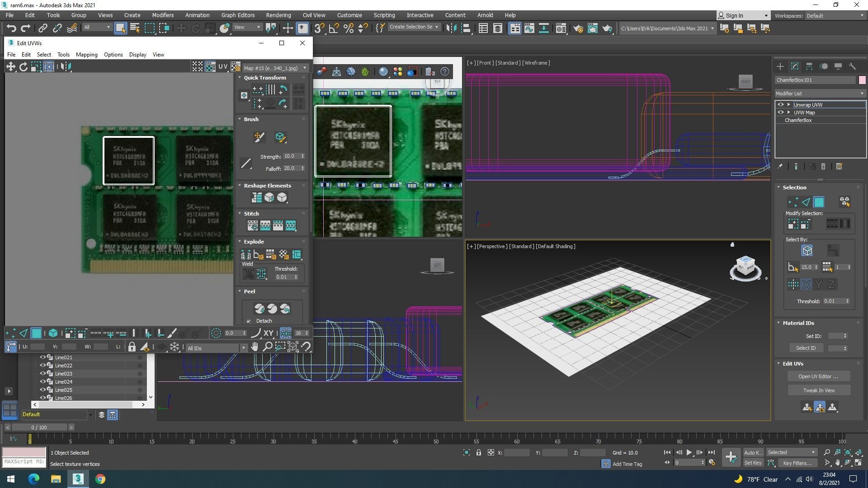Select Rotate tool in Edit UVWs toolbar

(x=23, y=67)
